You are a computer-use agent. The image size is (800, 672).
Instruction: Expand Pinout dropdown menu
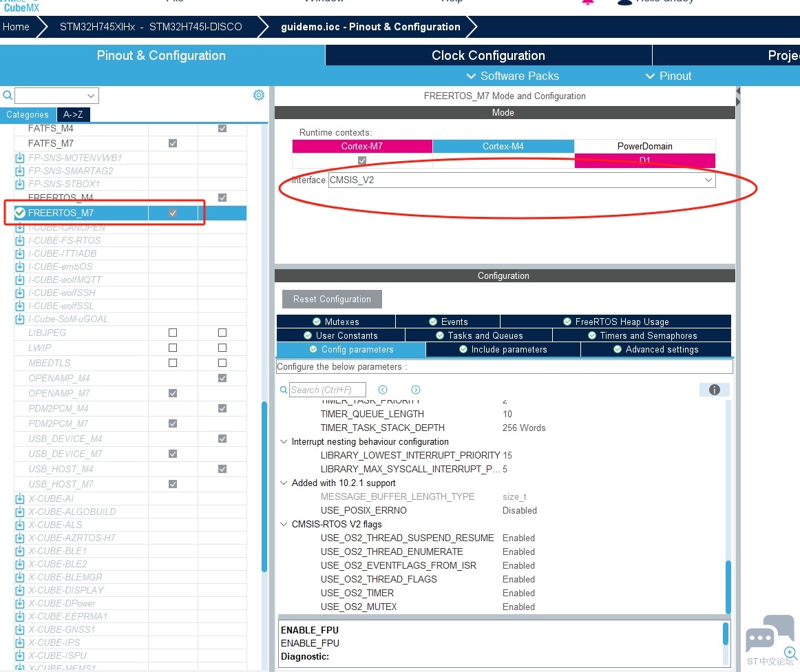[x=669, y=76]
